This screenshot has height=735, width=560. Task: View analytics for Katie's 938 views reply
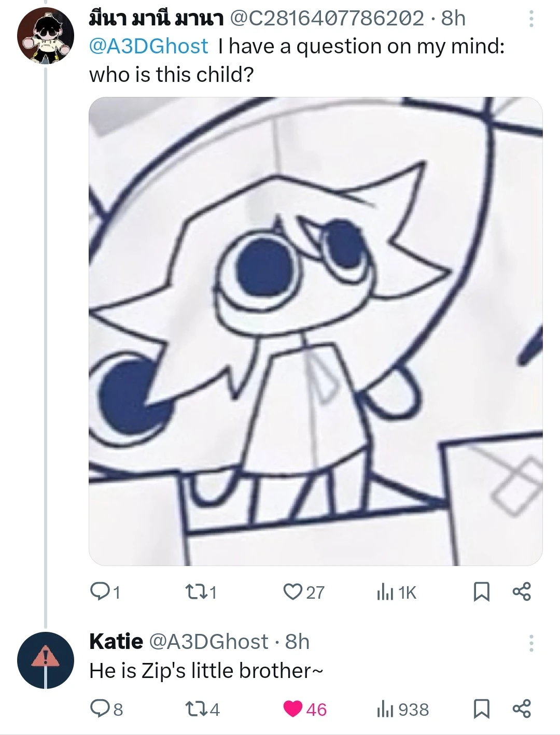click(x=403, y=709)
